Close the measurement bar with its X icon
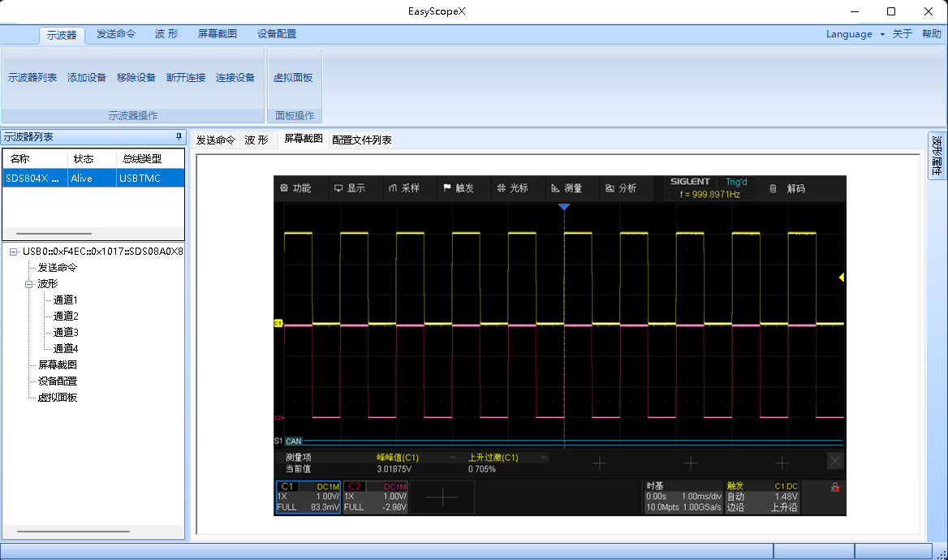 click(x=835, y=462)
